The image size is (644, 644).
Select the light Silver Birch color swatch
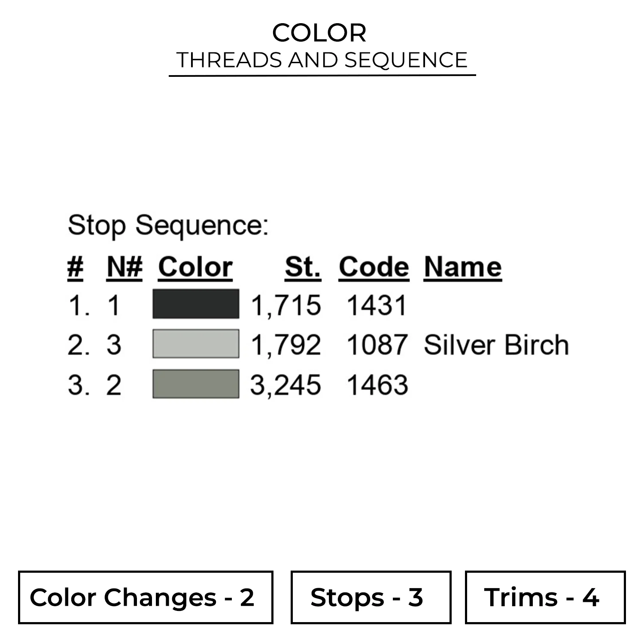pyautogui.click(x=196, y=343)
